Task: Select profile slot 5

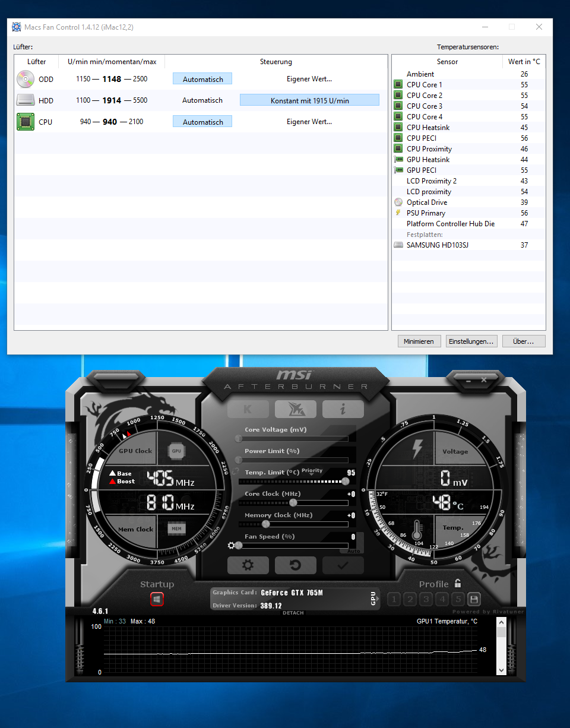Action: click(x=458, y=599)
